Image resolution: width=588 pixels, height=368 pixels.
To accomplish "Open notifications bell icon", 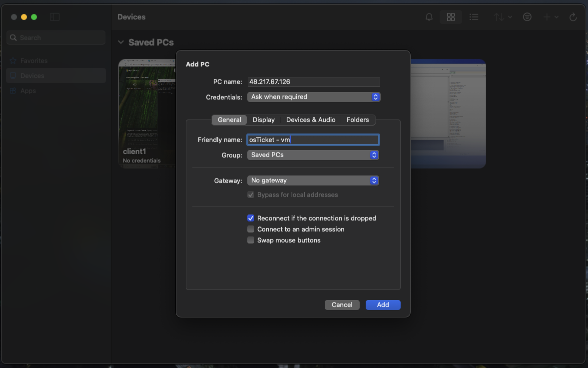I will [429, 17].
